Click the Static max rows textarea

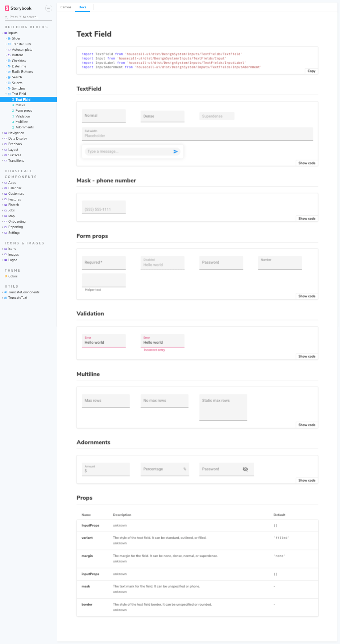click(x=223, y=408)
